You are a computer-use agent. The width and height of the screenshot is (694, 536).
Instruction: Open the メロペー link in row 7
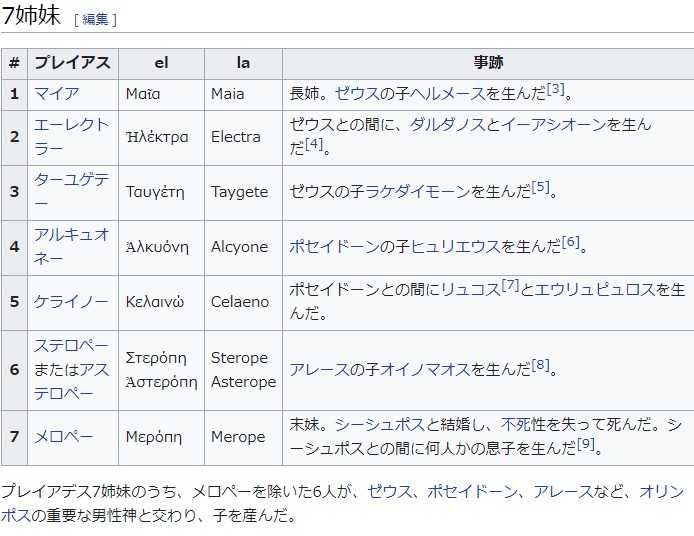coord(64,437)
